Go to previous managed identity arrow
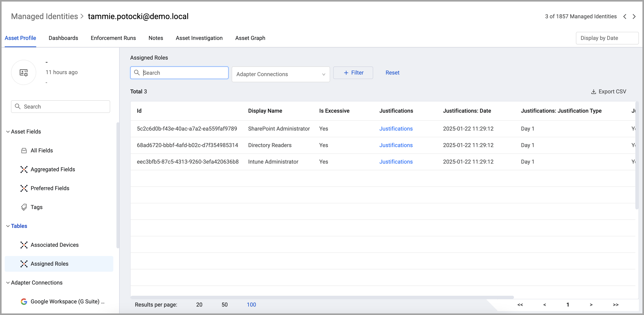The image size is (644, 315). coord(625,17)
